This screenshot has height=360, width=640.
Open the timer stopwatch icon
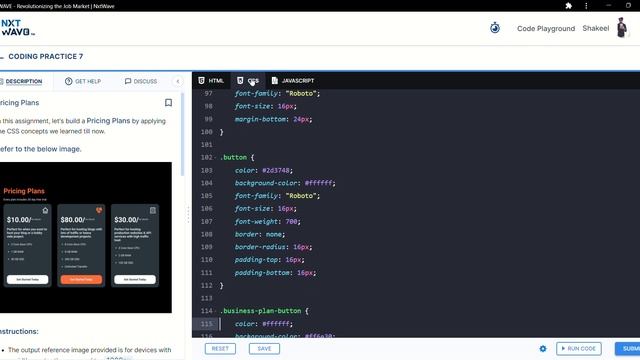point(495,28)
